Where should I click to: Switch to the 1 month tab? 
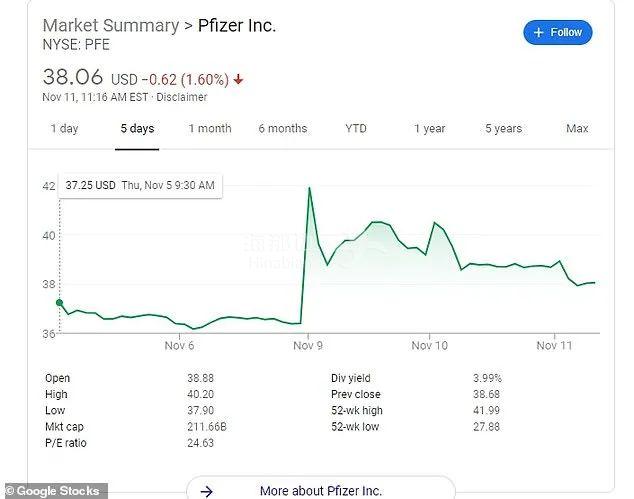click(x=210, y=129)
